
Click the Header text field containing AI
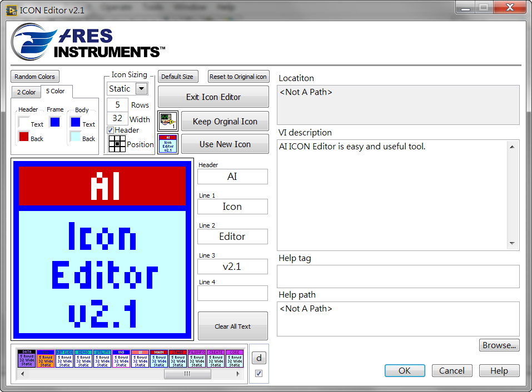click(x=232, y=177)
